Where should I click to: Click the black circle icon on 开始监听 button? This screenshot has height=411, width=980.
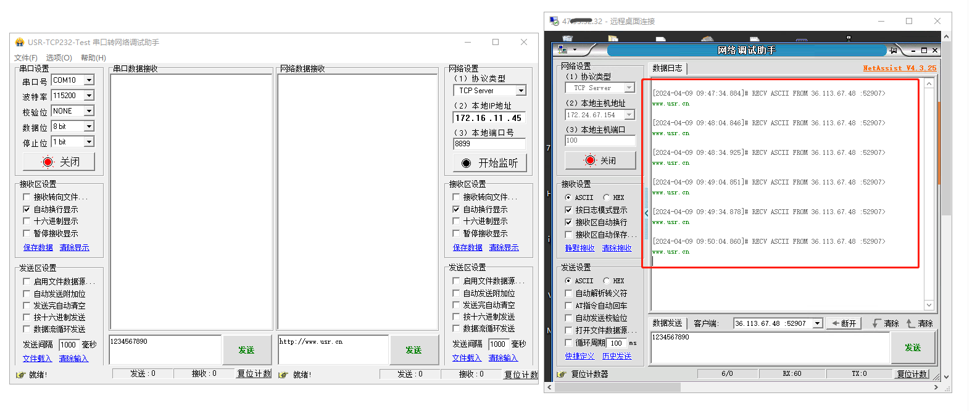click(x=466, y=163)
